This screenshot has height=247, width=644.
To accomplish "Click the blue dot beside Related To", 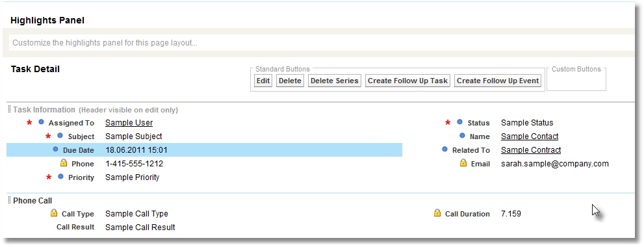I will coord(444,149).
